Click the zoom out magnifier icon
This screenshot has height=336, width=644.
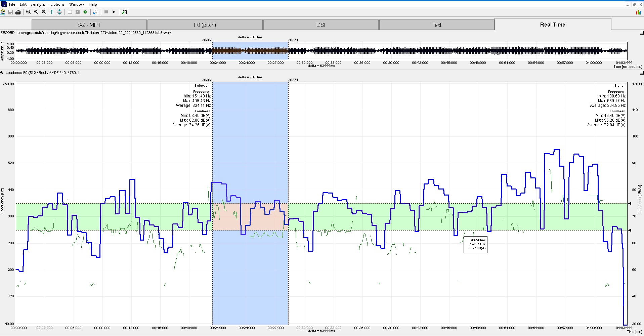coord(44,12)
